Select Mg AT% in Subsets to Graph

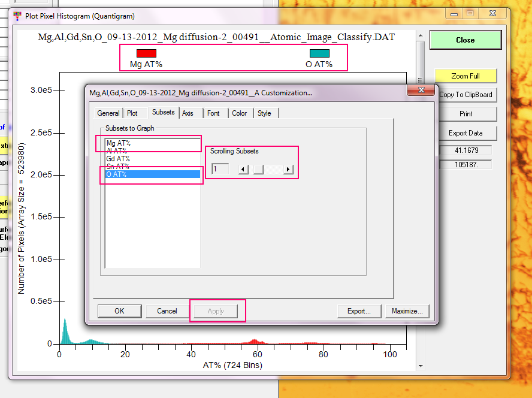click(118, 143)
